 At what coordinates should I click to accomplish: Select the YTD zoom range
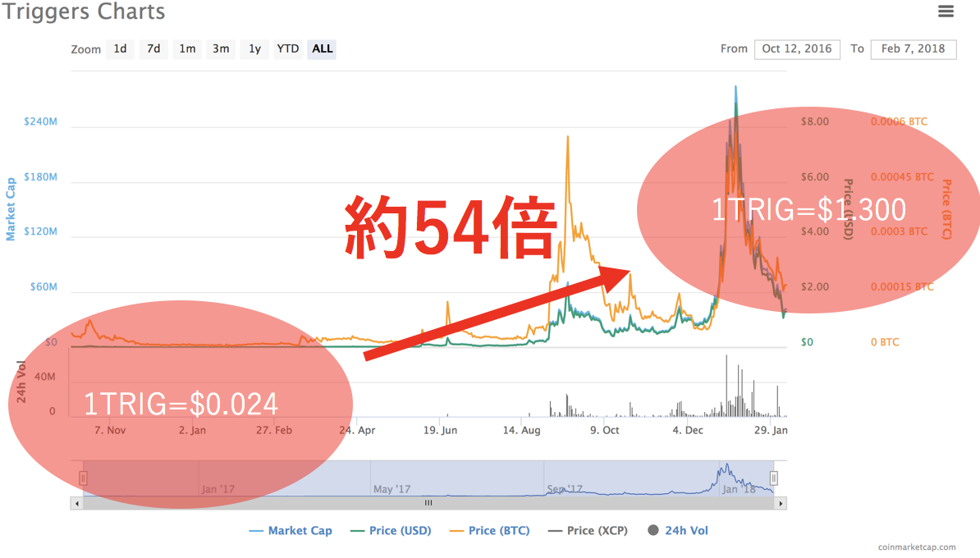pos(288,48)
